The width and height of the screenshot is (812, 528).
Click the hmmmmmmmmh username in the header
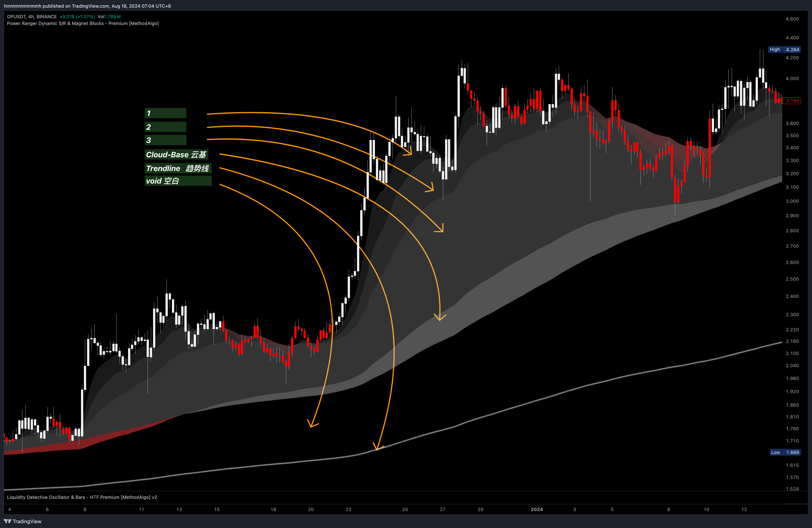22,6
